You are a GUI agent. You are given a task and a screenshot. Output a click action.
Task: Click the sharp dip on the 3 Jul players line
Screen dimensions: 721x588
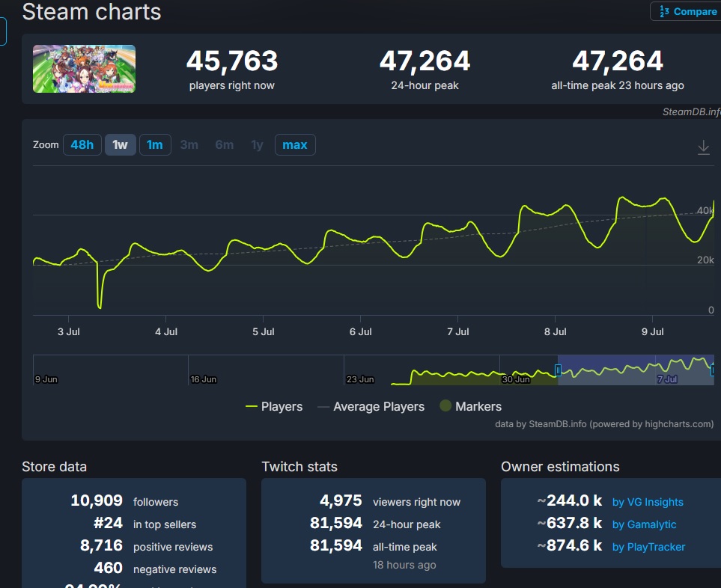[100, 306]
